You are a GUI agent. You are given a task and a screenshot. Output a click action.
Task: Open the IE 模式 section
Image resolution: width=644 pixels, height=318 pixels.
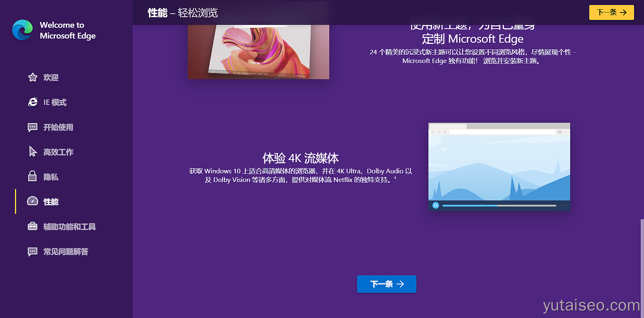click(55, 102)
